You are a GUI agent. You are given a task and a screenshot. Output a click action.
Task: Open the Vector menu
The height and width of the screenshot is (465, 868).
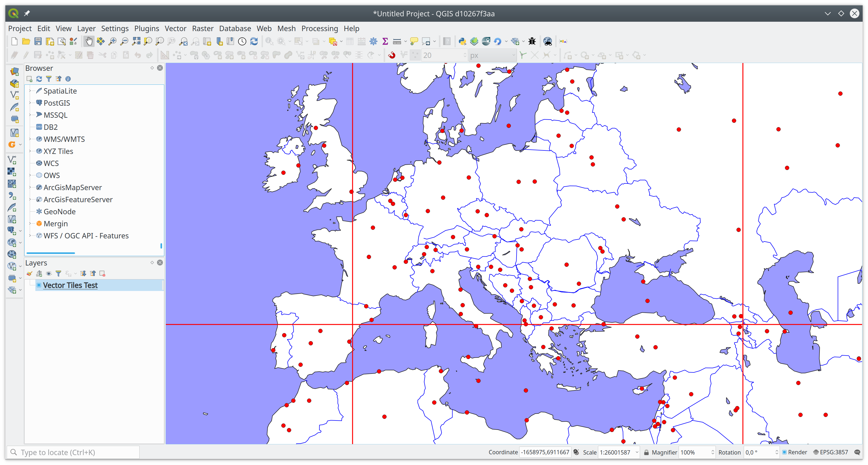click(x=175, y=28)
